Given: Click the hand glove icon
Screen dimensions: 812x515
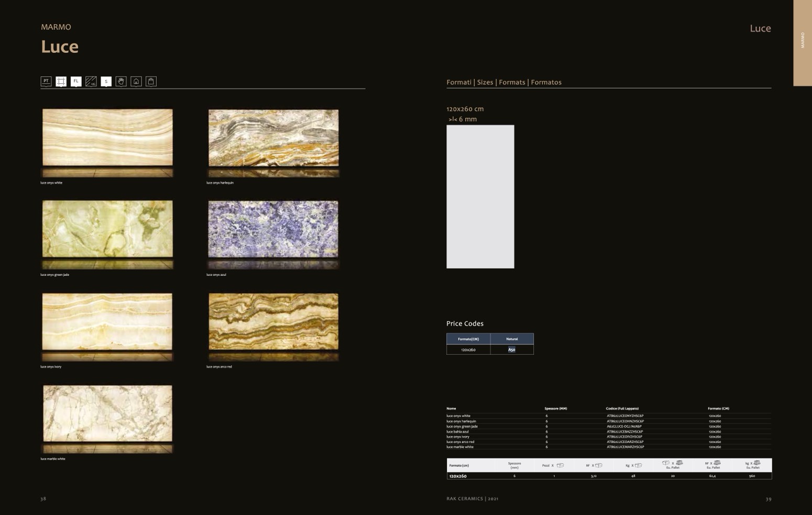Looking at the screenshot, I should [121, 81].
